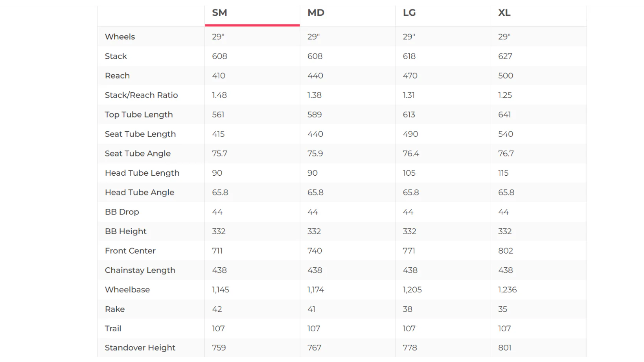Select the Standover Height row label

(140, 348)
